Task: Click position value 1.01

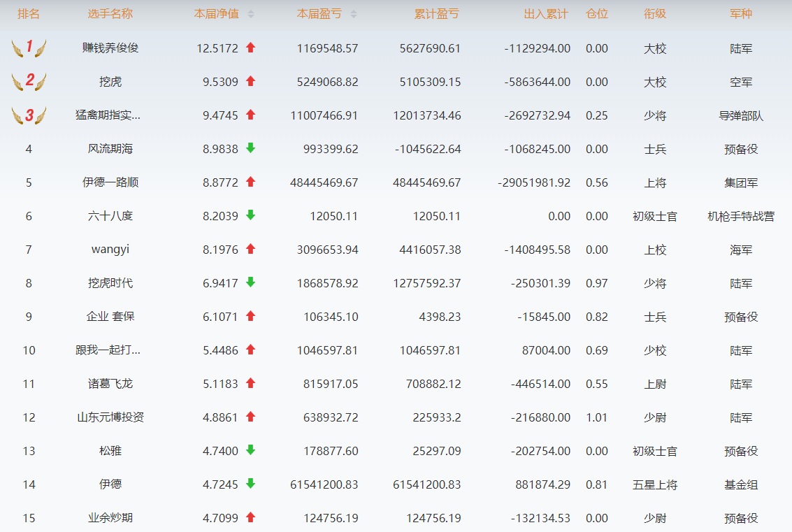Action: coord(596,418)
